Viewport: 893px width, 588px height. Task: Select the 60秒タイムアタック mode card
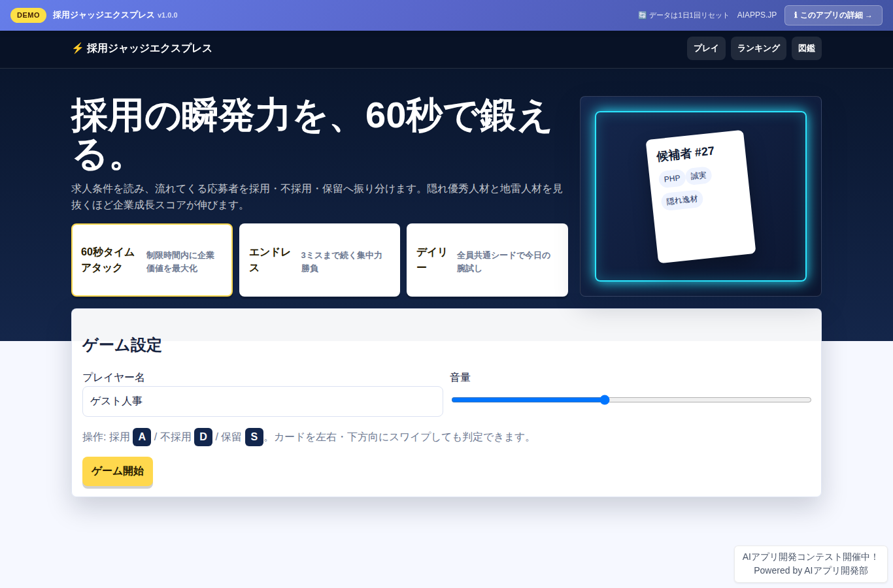[x=152, y=260]
